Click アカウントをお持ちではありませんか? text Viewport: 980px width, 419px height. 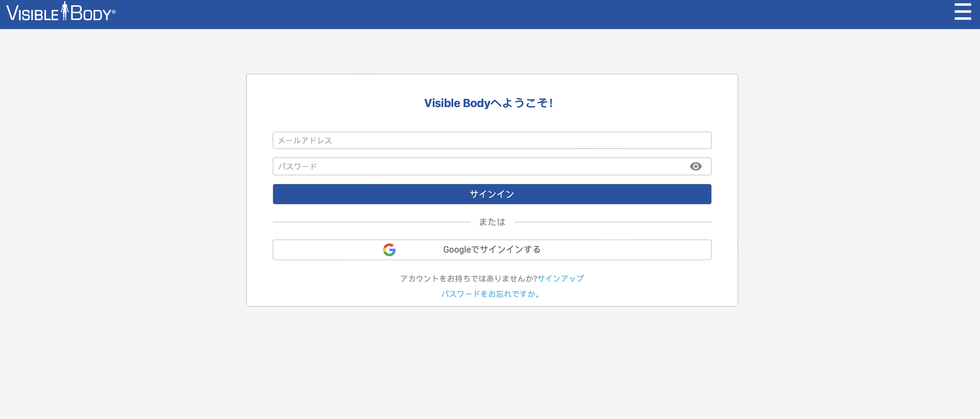tap(468, 279)
